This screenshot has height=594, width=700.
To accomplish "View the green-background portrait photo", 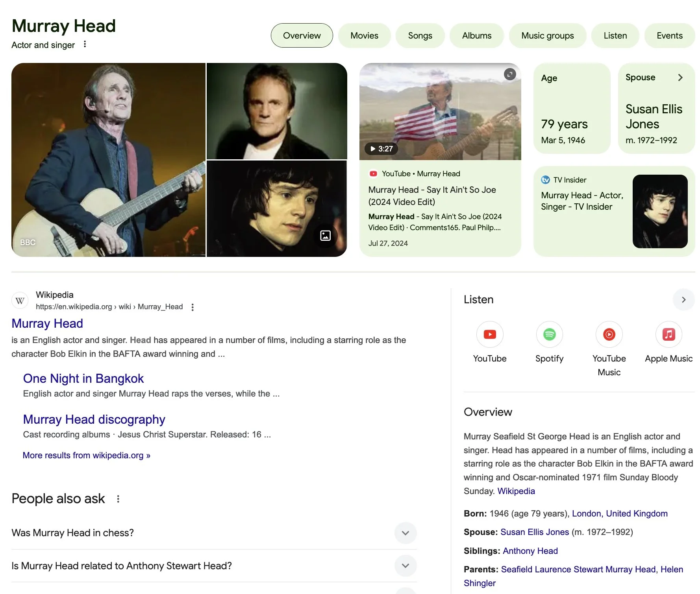I will [x=277, y=111].
